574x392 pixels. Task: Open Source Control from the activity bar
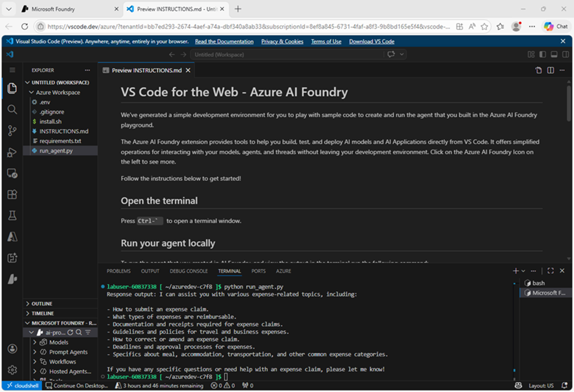[12, 130]
